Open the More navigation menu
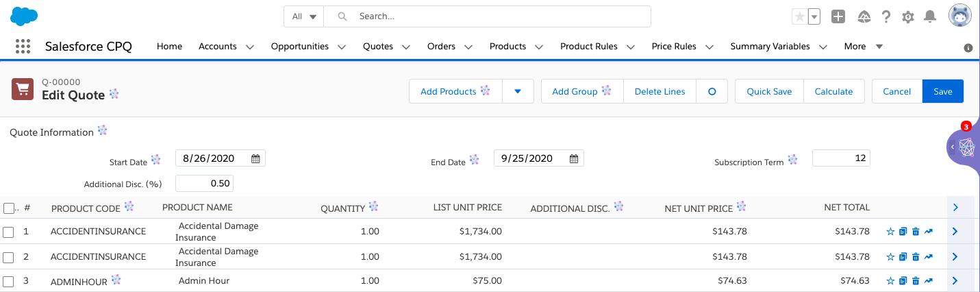The height and width of the screenshot is (292, 980). click(863, 47)
